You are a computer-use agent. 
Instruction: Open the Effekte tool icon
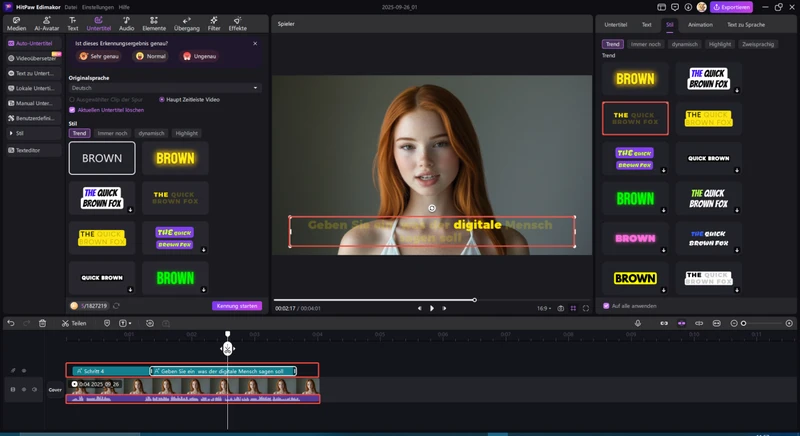pyautogui.click(x=238, y=22)
